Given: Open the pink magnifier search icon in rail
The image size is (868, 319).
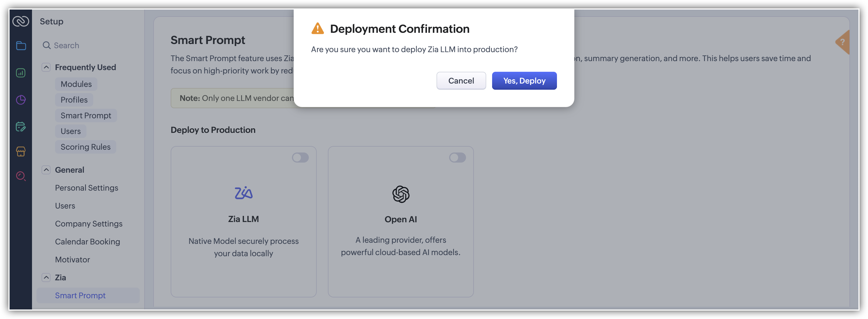Looking at the screenshot, I should (21, 176).
